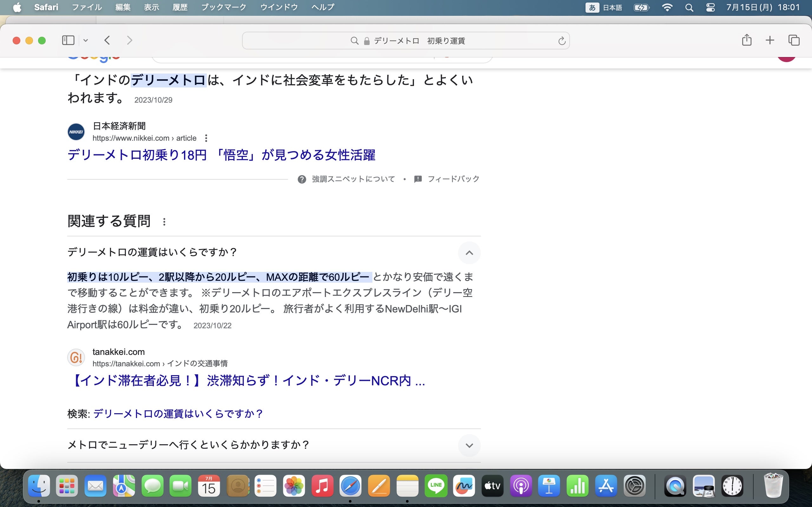Click the Safari sidebar toggle icon
812x507 pixels.
click(68, 41)
